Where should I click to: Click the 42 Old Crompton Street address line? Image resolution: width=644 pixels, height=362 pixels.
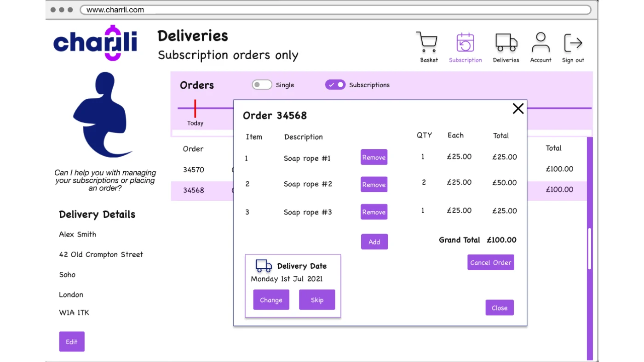click(101, 255)
